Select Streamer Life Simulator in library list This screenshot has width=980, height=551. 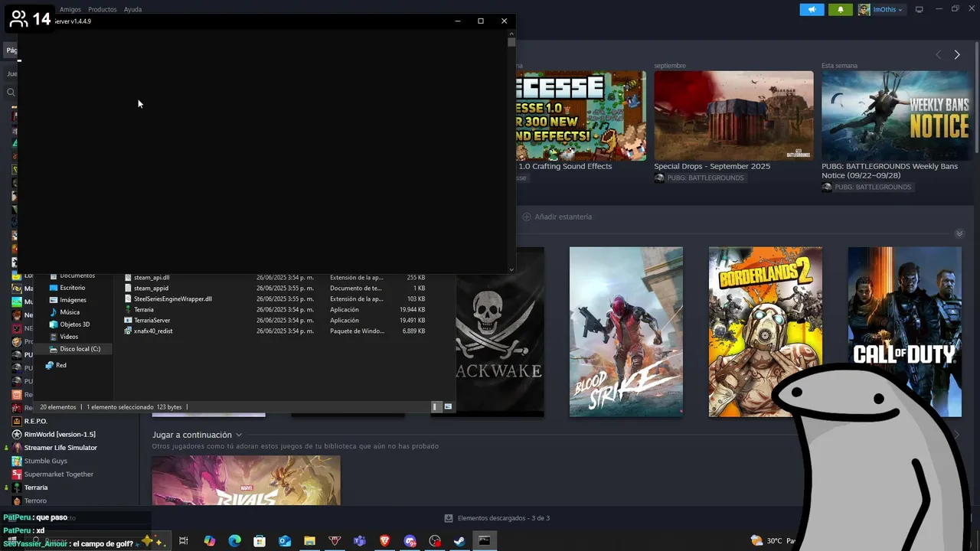(60, 448)
